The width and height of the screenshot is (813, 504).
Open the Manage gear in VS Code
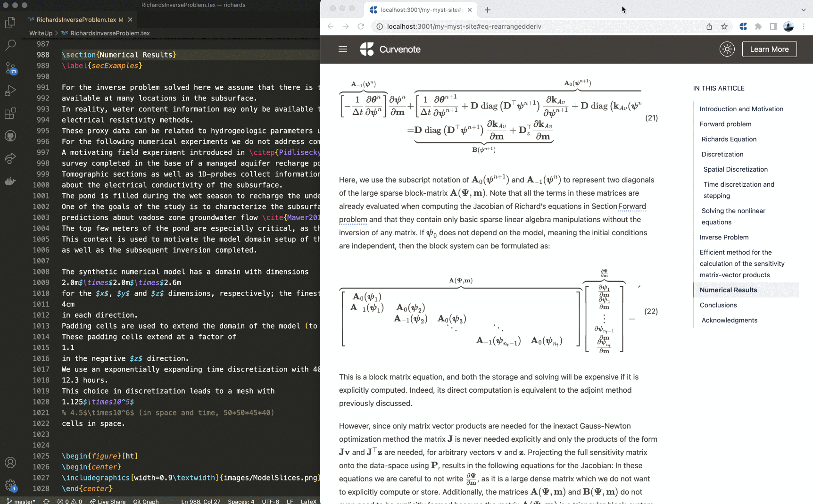click(x=10, y=485)
